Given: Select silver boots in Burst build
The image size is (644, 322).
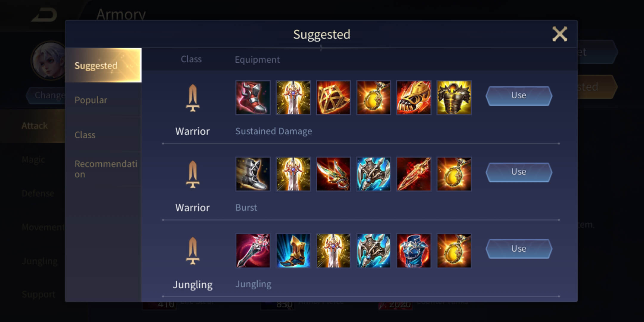Looking at the screenshot, I should pos(253,174).
